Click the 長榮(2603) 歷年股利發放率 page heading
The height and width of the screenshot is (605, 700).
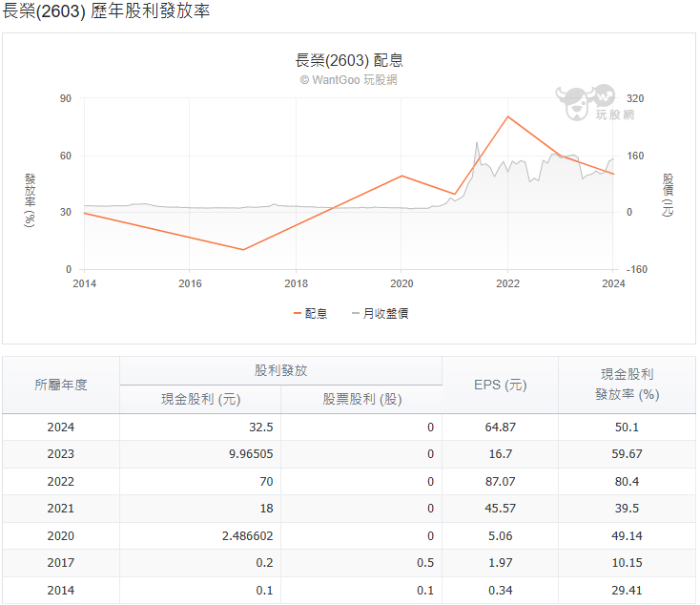(x=106, y=12)
